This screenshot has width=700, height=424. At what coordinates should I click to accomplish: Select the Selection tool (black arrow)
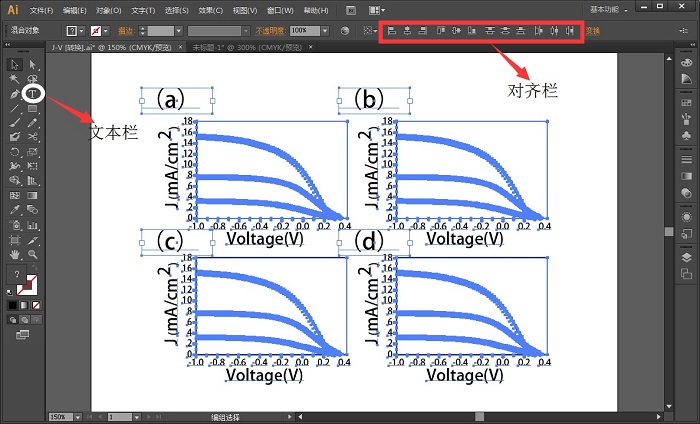click(x=14, y=65)
